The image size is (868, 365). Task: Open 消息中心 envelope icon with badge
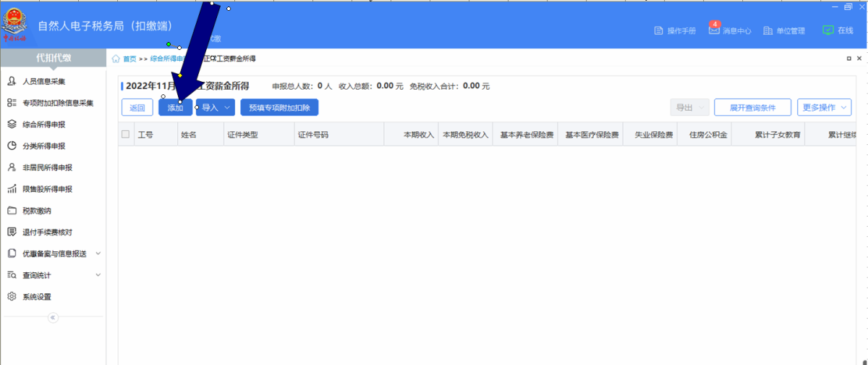pyautogui.click(x=714, y=30)
